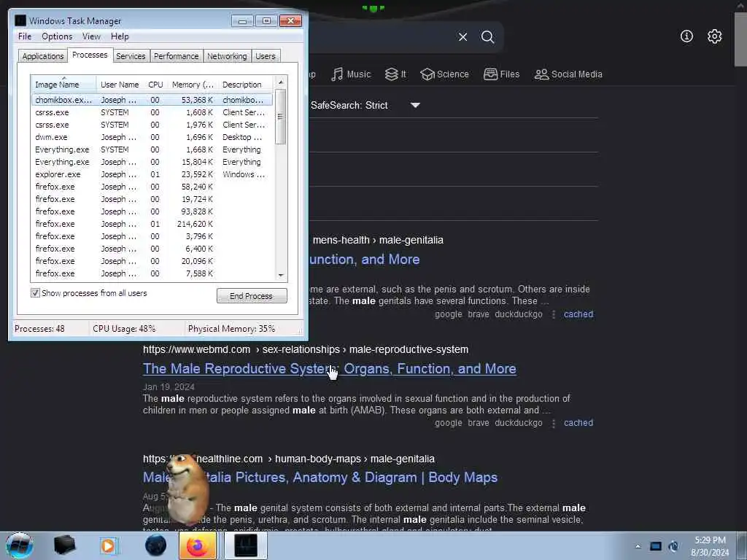Click the End Process button
Image resolution: width=747 pixels, height=560 pixels.
[252, 296]
